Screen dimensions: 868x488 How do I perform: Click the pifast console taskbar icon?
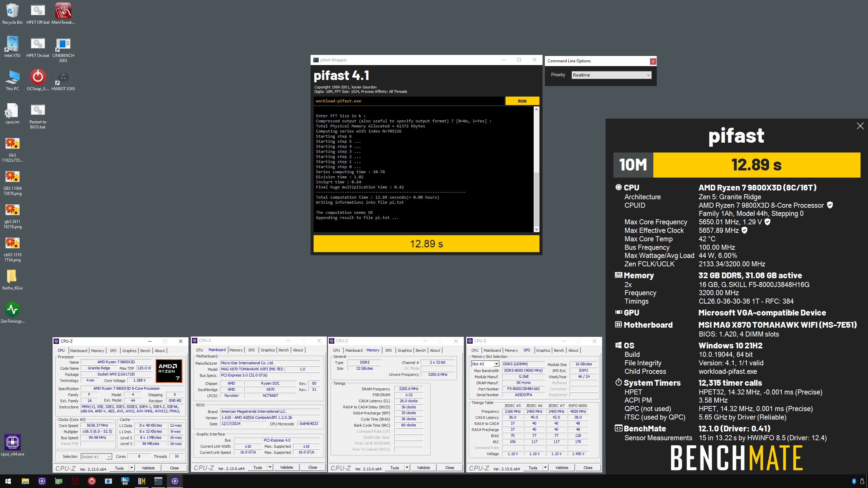pyautogui.click(x=158, y=481)
